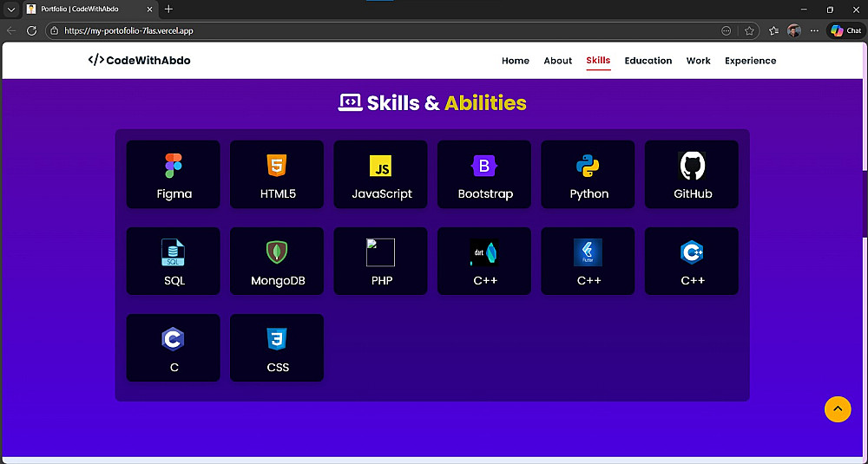
Task: Go to Work nav link
Action: 698,61
